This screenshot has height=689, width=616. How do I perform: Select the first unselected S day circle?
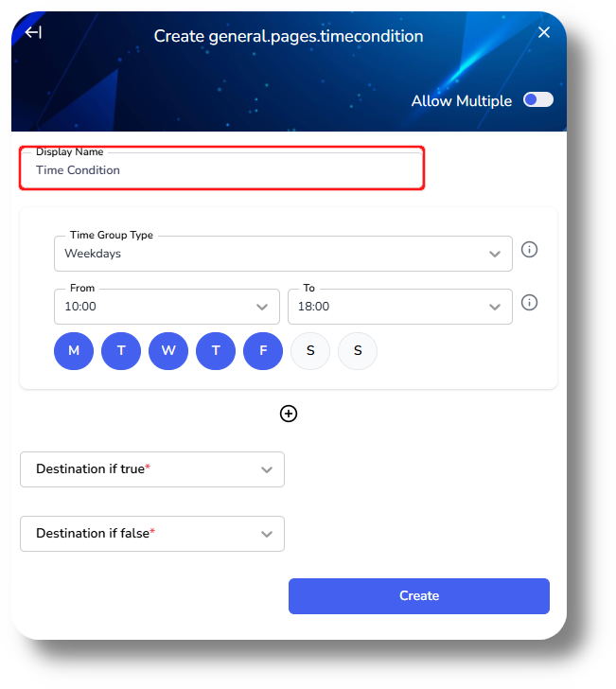310,350
